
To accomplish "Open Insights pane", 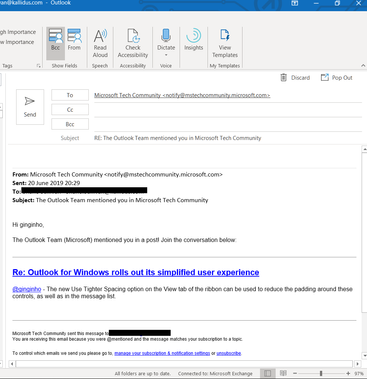I will pyautogui.click(x=193, y=40).
